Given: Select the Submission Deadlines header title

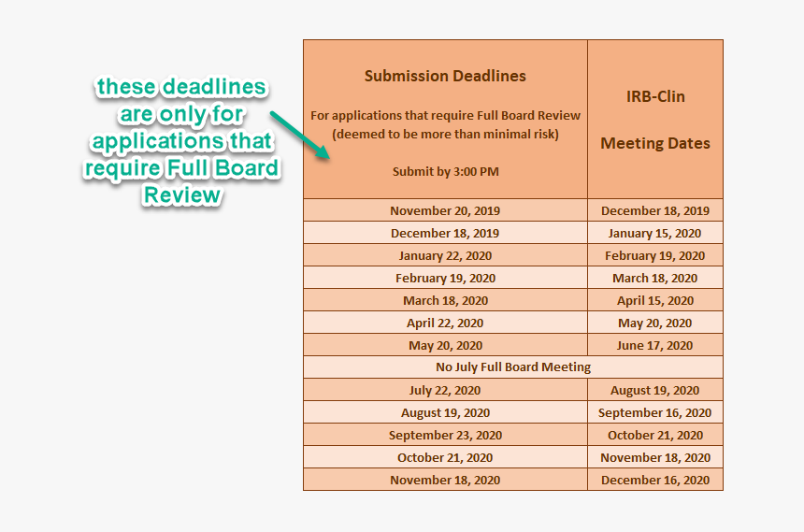Looking at the screenshot, I should pos(445,76).
